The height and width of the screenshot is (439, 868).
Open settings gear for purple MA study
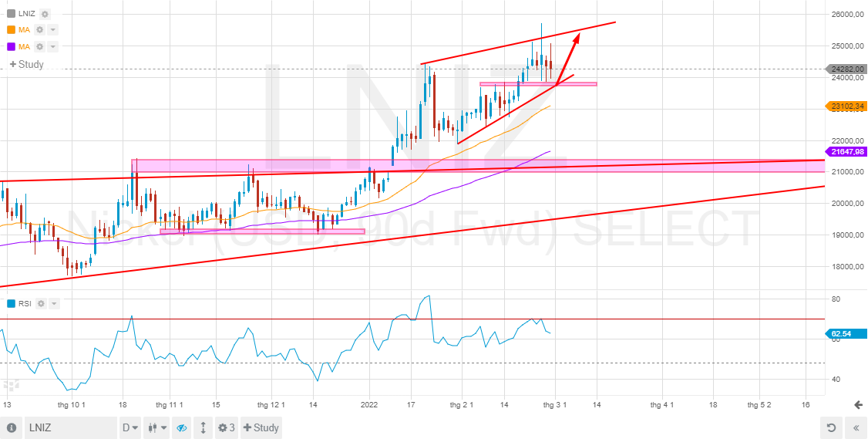coord(40,46)
